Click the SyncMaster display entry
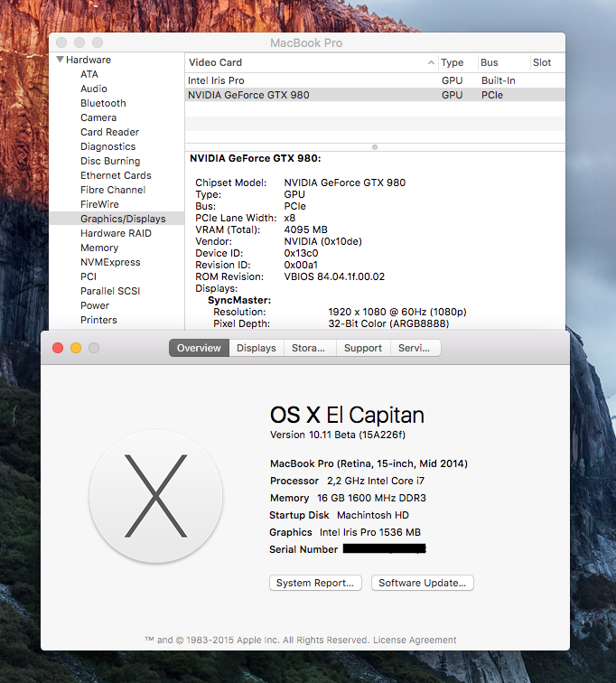The image size is (616, 683). tap(239, 300)
